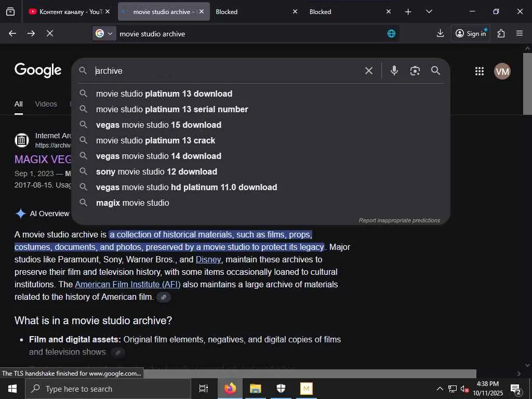The width and height of the screenshot is (532, 399).
Task: Open Windows Security shield on taskbar
Action: tap(281, 389)
